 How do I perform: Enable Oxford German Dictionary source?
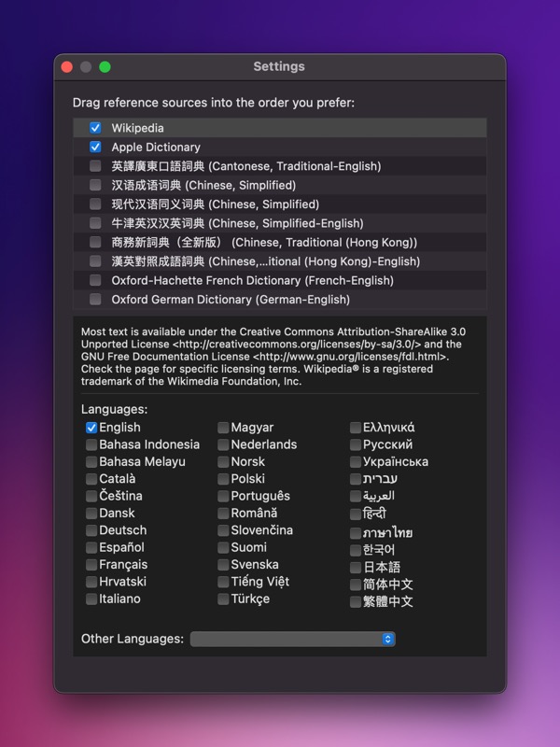click(95, 299)
